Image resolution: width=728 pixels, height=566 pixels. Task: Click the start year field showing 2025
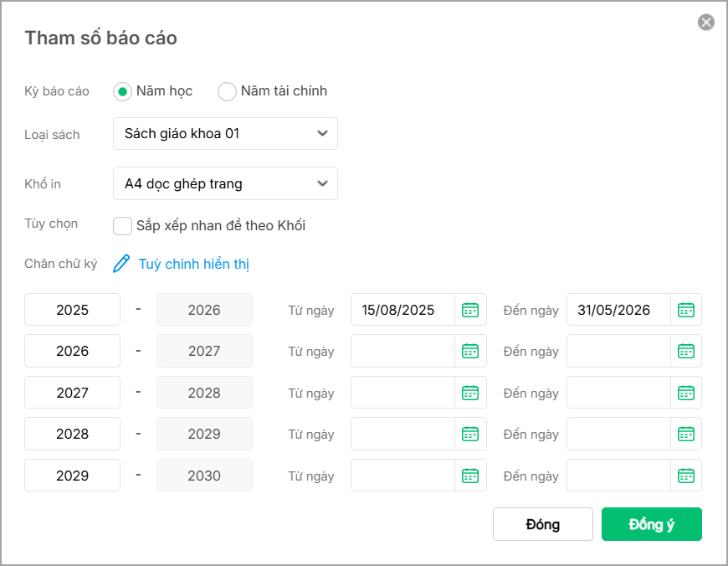[73, 310]
